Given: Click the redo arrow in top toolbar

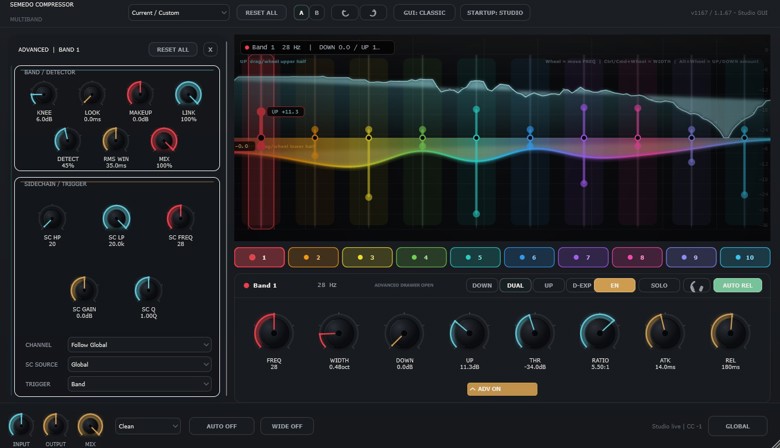Looking at the screenshot, I should [373, 13].
